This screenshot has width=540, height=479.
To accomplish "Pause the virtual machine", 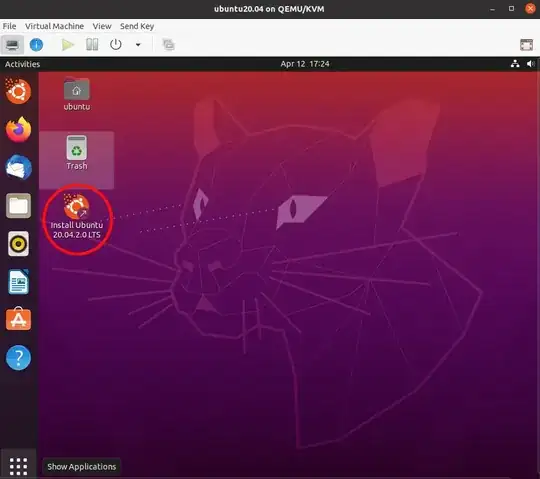I will pos(92,44).
